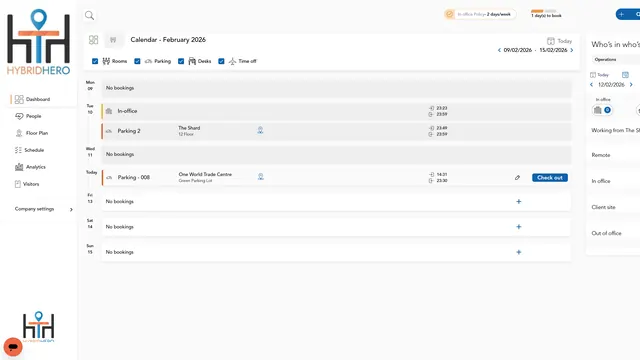
Task: Edit the Parking - 008 booking pencil icon
Action: [x=517, y=178]
